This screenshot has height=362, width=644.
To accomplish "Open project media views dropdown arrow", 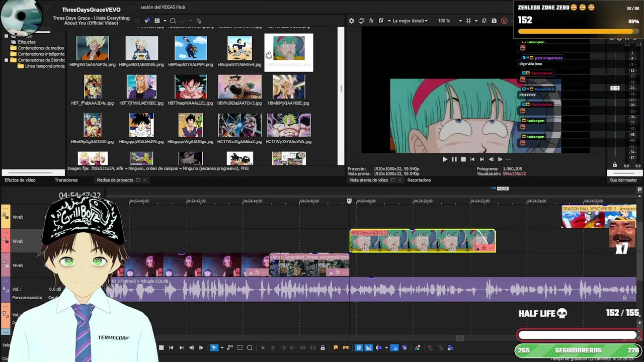I will [x=165, y=21].
